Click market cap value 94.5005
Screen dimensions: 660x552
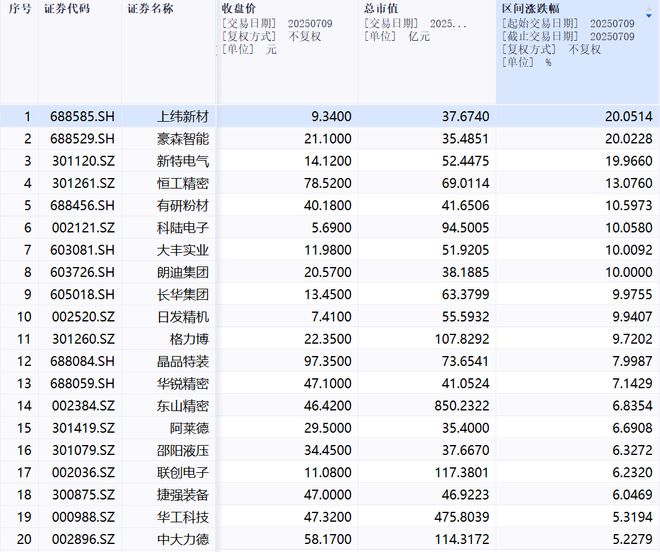[x=466, y=228]
